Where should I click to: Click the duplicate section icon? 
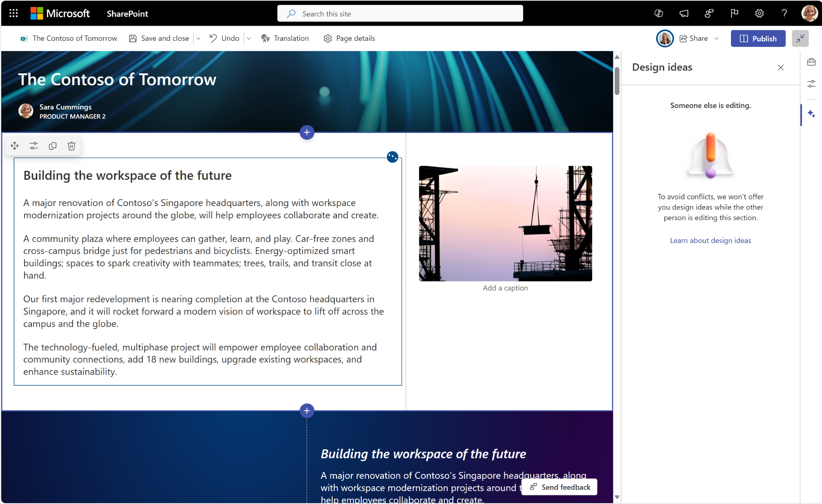[53, 145]
